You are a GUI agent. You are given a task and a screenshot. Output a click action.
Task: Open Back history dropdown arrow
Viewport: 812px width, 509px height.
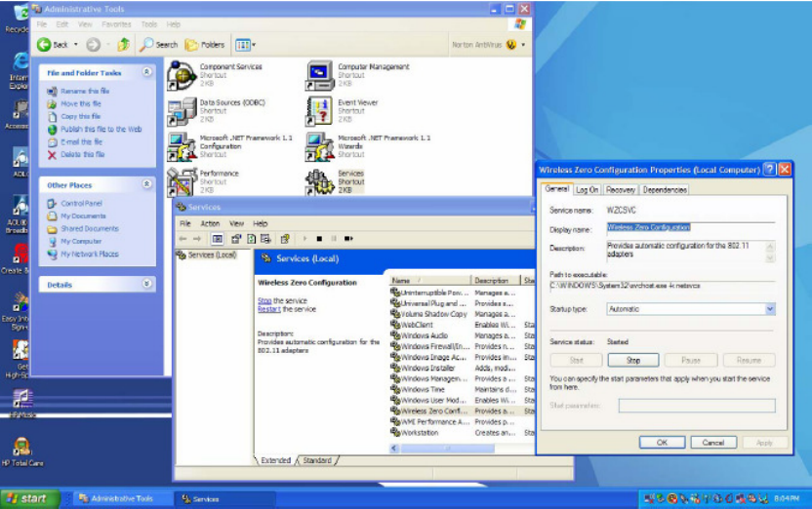coord(75,45)
